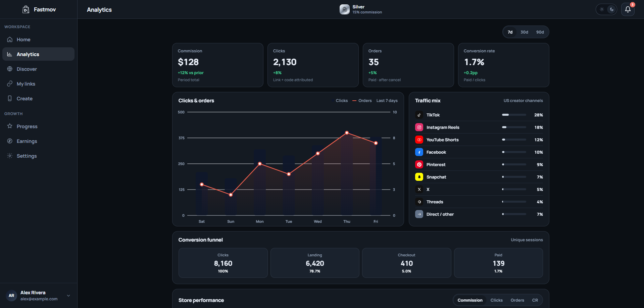
Task: Select the 90d time range
Action: click(x=540, y=32)
